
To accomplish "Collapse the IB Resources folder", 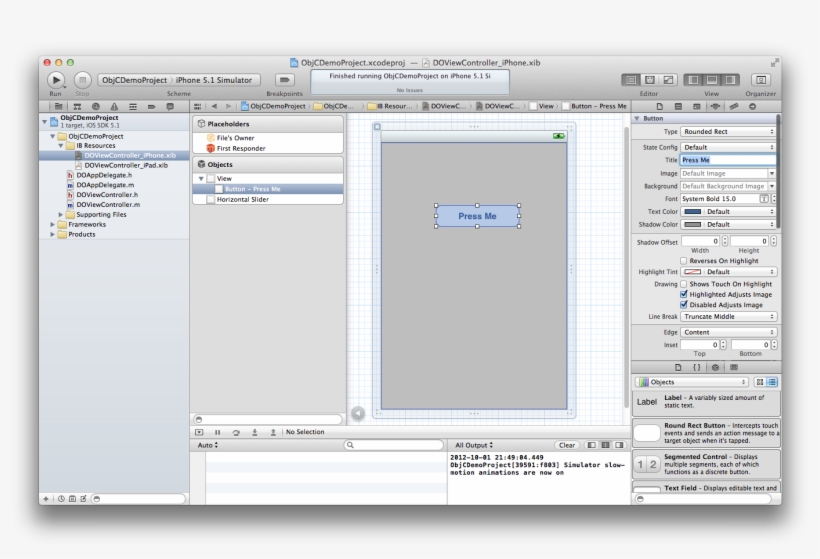I will coord(61,146).
